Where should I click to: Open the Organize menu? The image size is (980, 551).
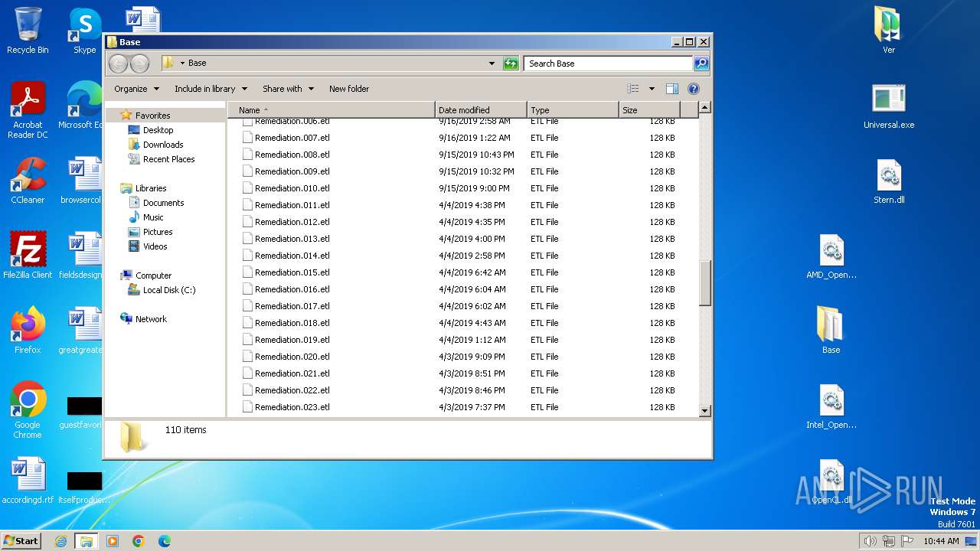[136, 89]
